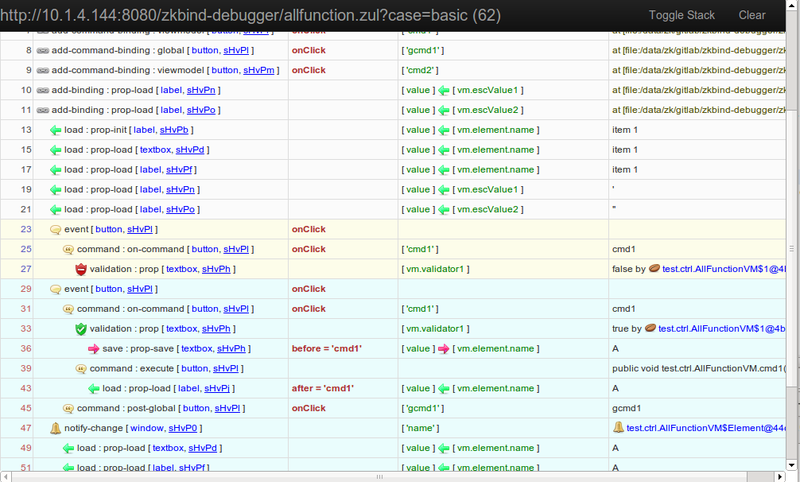Click the Toggle Stack button
Screen dimensions: 800x482
(681, 15)
